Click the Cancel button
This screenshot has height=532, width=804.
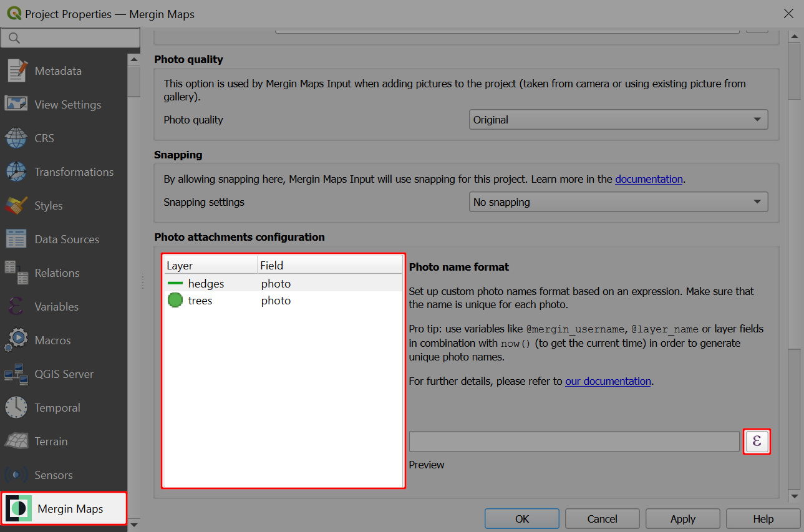(603, 519)
